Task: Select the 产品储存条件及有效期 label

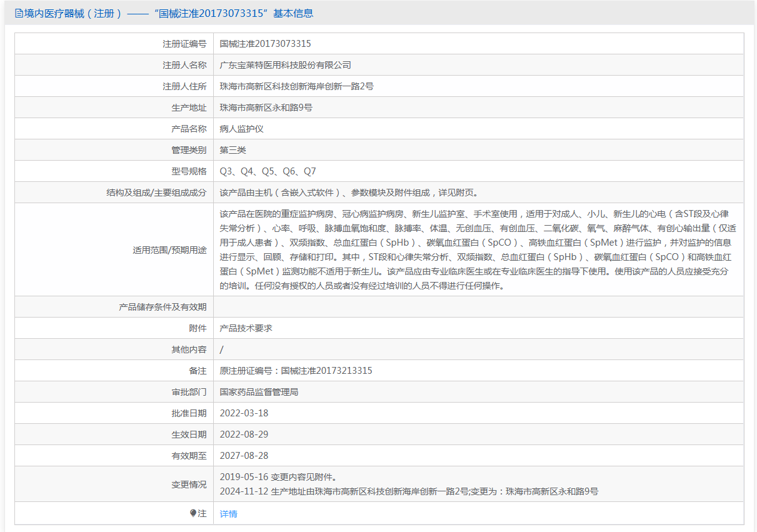Action: (163, 307)
